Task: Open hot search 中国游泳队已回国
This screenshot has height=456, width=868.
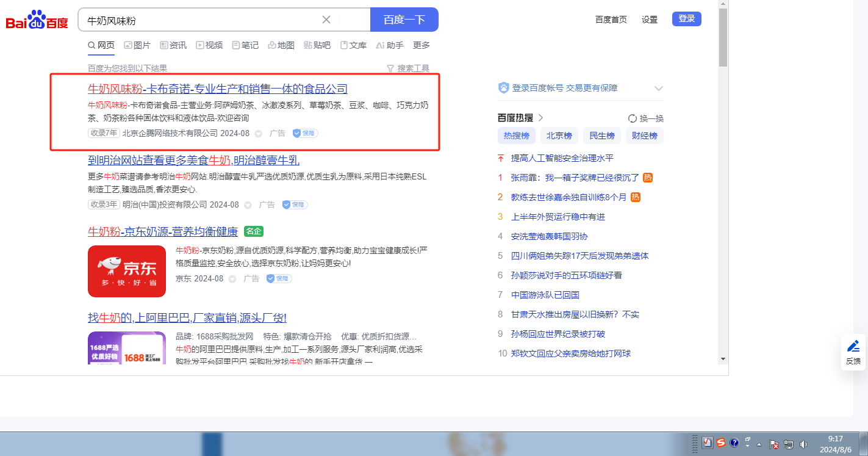Action: (x=545, y=295)
